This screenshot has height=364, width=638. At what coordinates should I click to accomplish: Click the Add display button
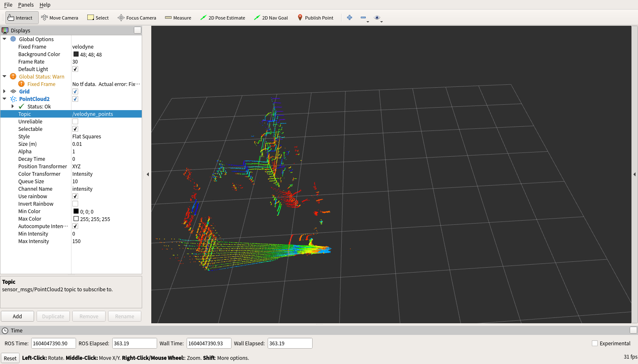point(17,316)
